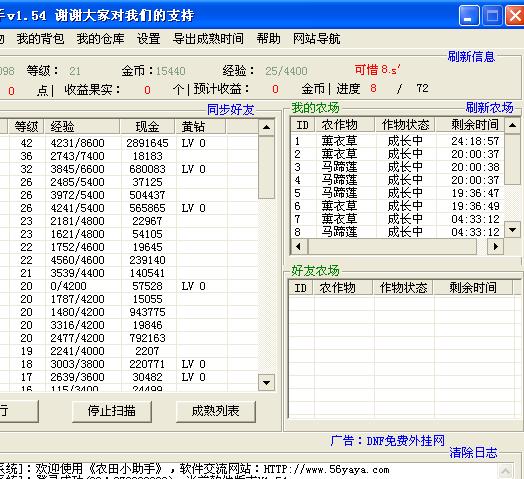Select friend row with experience 4241/5400
Viewport: 524px width, 479px height.
(x=129, y=208)
